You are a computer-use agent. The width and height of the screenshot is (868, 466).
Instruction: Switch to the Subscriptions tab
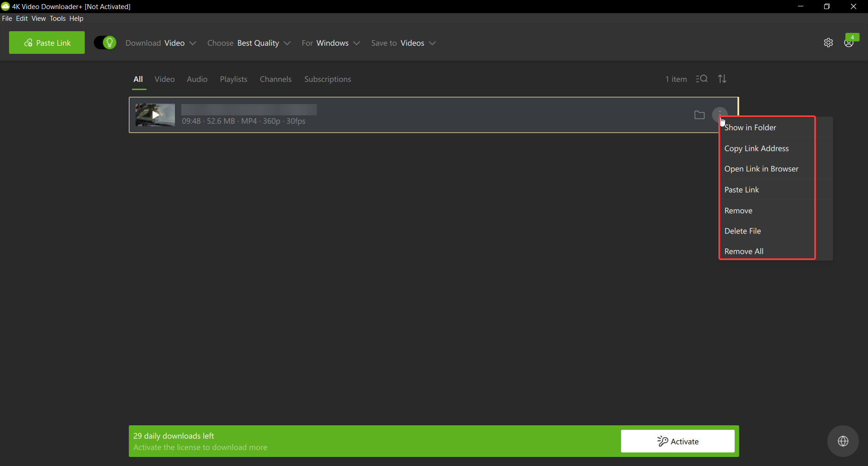click(328, 79)
